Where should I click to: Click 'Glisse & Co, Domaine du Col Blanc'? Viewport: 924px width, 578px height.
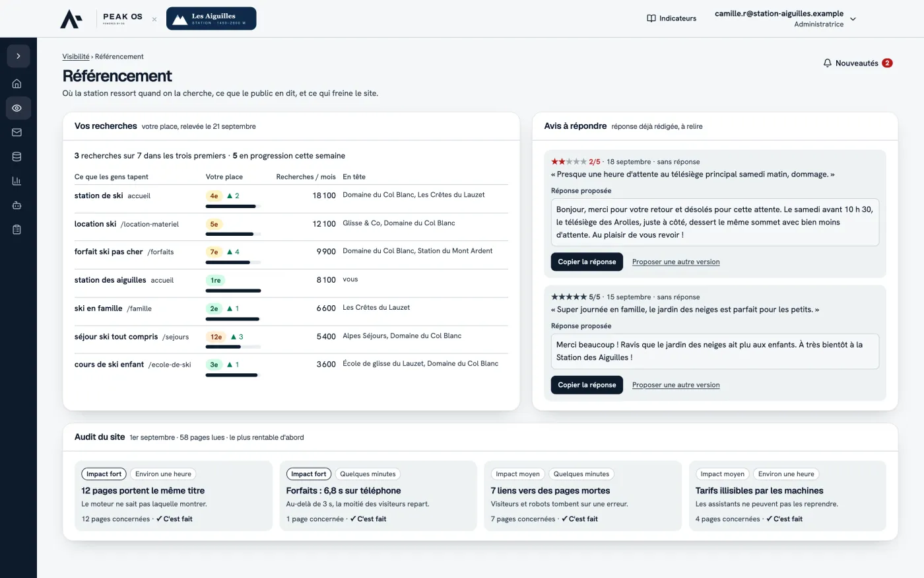click(399, 223)
